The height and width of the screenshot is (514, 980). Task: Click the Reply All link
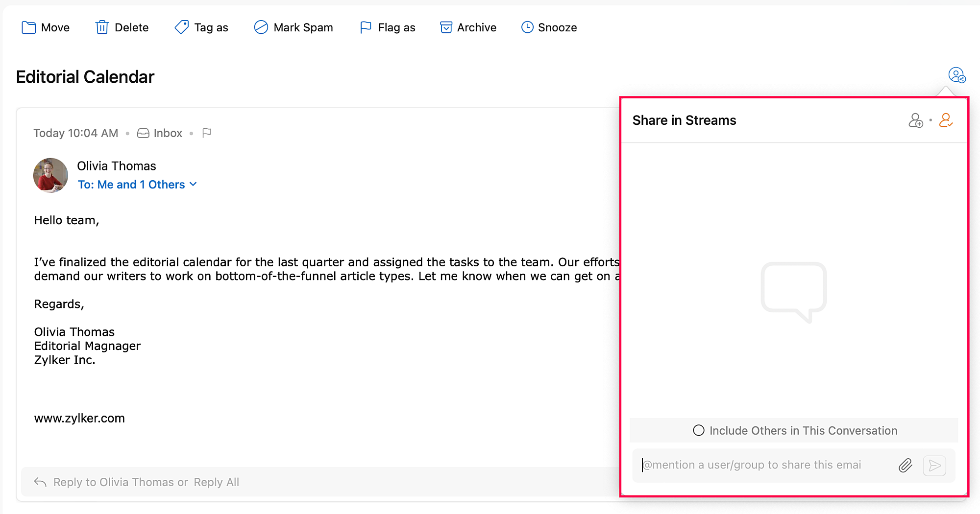click(217, 482)
